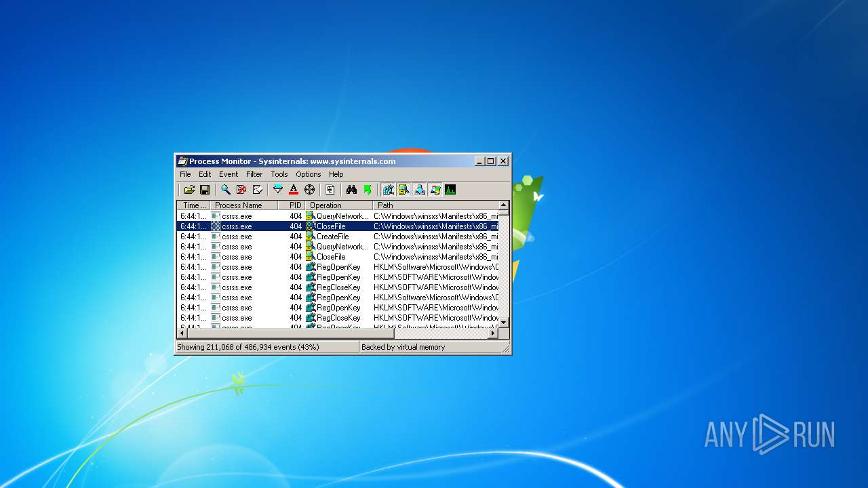Select the highlighted CloseFile event row
868x488 pixels.
click(338, 226)
